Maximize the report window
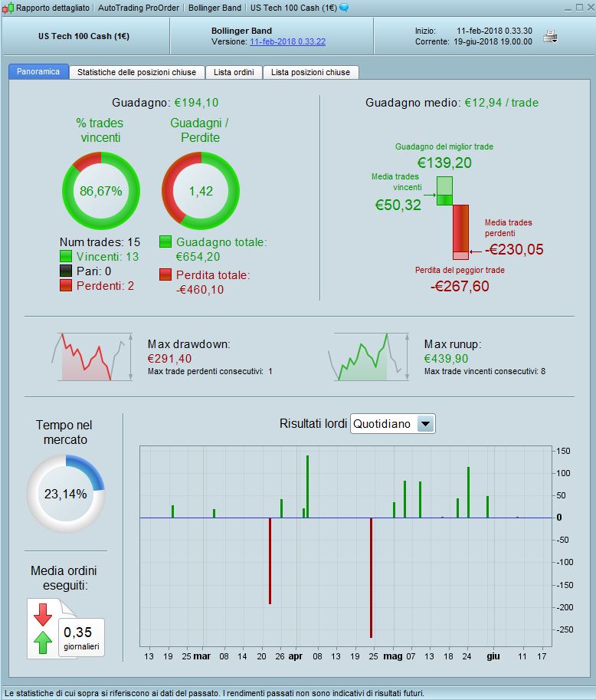This screenshot has height=700, width=596. [579, 8]
